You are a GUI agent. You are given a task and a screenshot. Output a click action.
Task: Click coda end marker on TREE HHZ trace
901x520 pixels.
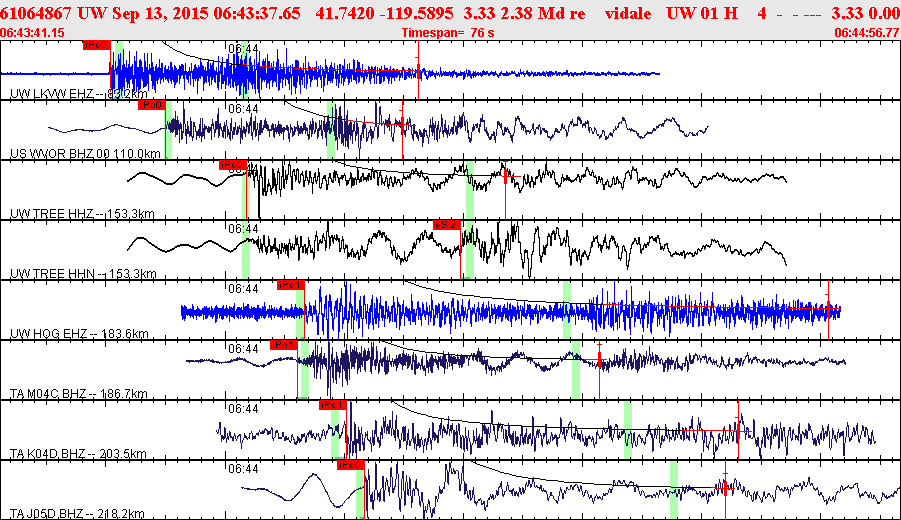[505, 176]
